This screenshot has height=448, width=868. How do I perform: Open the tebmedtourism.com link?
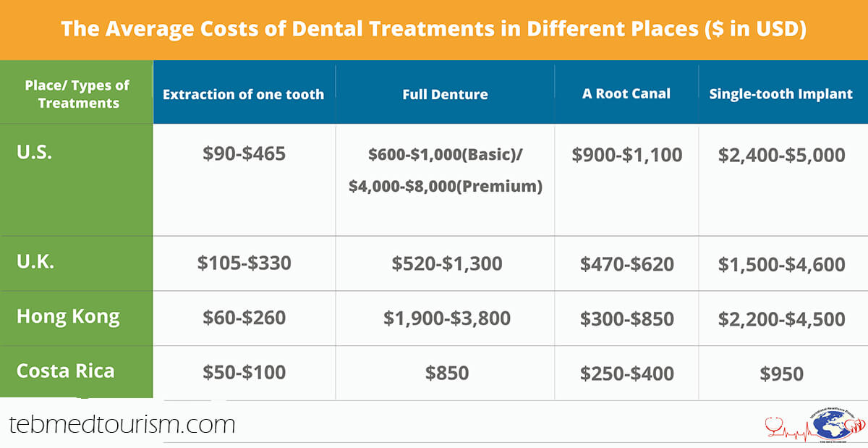tap(123, 423)
